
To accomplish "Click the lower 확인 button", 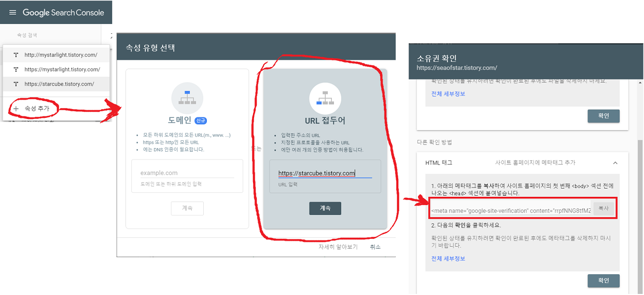I will click(x=604, y=280).
